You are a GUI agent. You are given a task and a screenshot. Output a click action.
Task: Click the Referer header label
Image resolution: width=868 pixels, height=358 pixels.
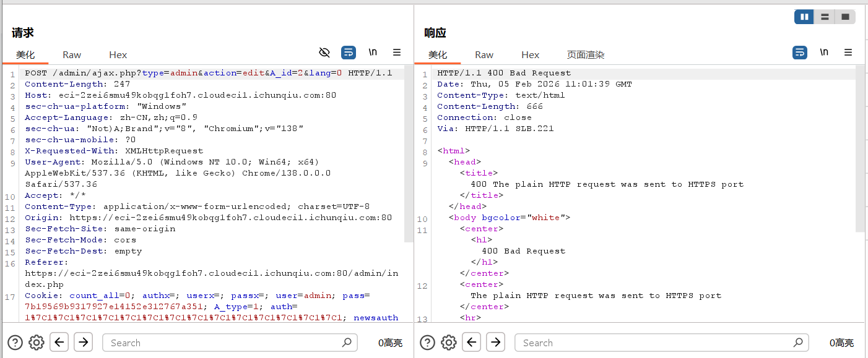46,262
